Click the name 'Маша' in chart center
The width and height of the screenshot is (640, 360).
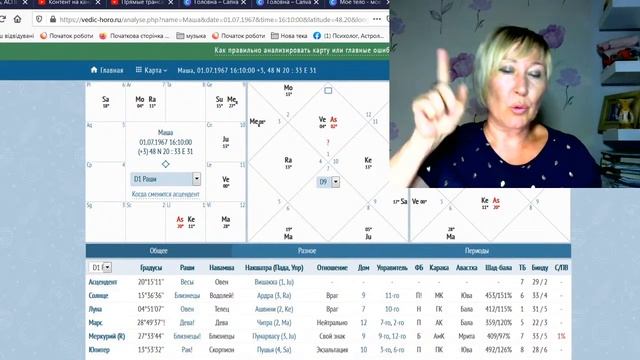coord(165,132)
